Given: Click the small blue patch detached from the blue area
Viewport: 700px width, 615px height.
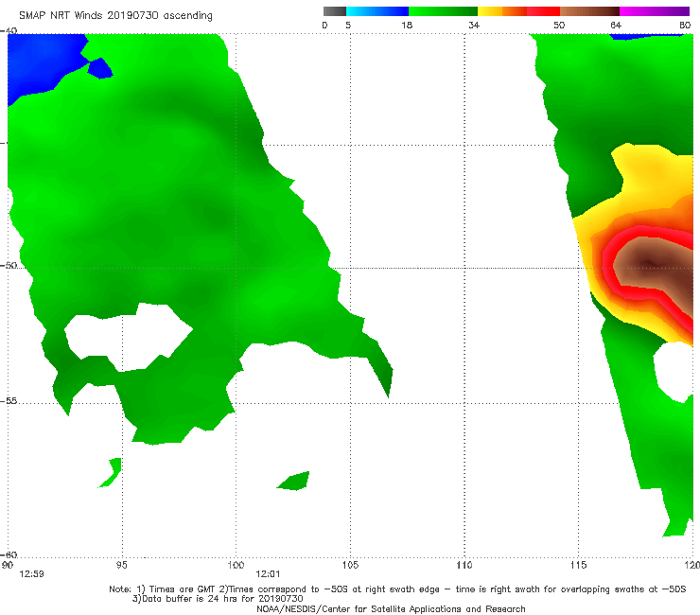Looking at the screenshot, I should tap(100, 68).
